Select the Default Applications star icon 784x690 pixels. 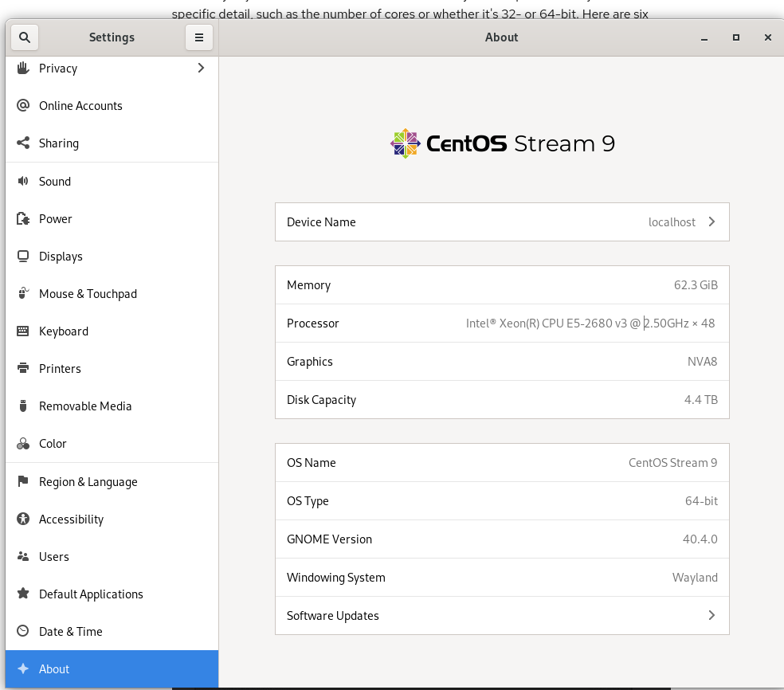(x=24, y=594)
